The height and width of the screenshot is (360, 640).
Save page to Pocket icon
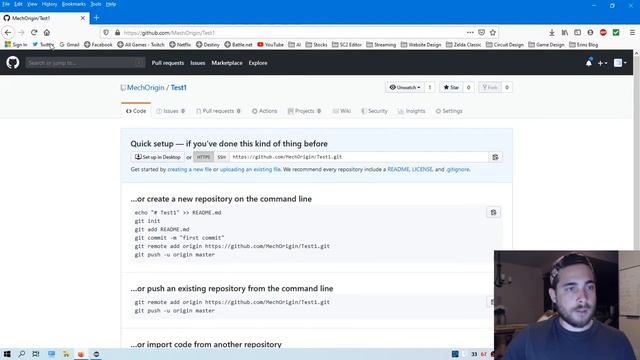pos(482,33)
